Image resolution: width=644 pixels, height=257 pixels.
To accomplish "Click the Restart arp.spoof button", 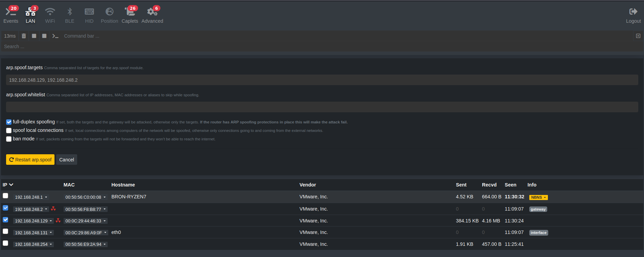I will [30, 160].
